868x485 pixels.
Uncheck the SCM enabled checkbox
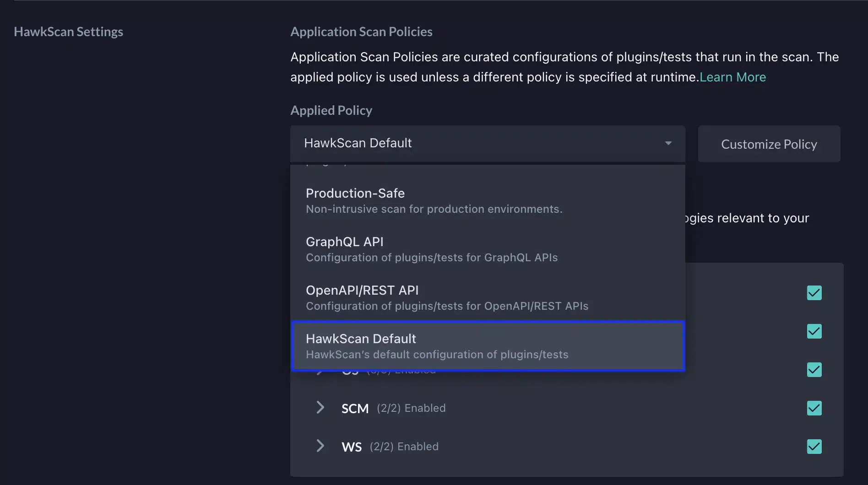click(814, 408)
